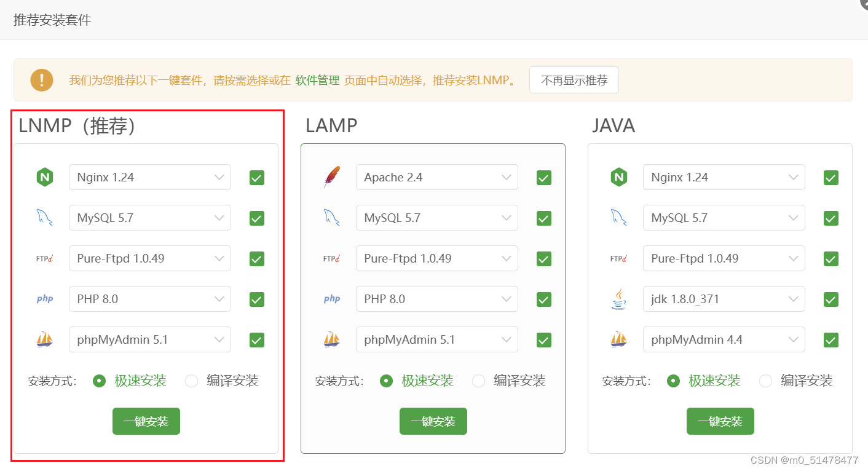Open the 软件管理 link
This screenshot has width=868, height=471.
click(x=317, y=80)
